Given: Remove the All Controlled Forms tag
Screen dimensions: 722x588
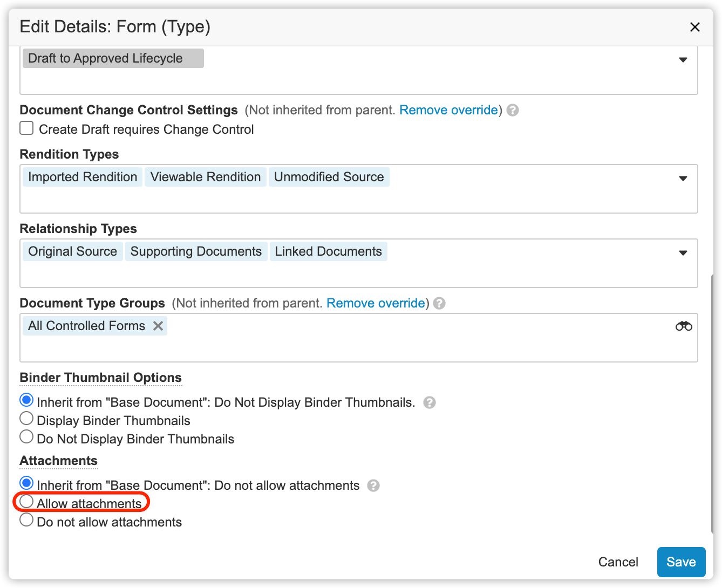Looking at the screenshot, I should coord(158,326).
